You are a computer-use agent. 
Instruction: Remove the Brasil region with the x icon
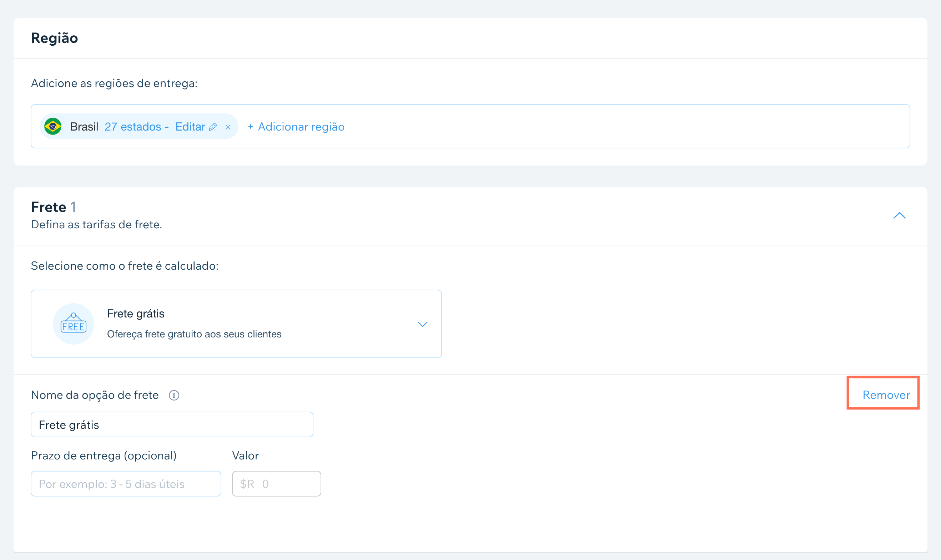(228, 127)
